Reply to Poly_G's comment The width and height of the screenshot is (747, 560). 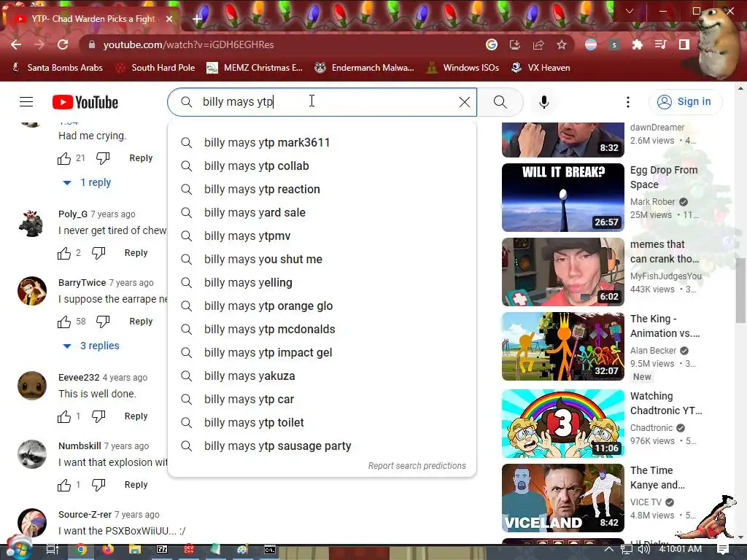point(136,253)
